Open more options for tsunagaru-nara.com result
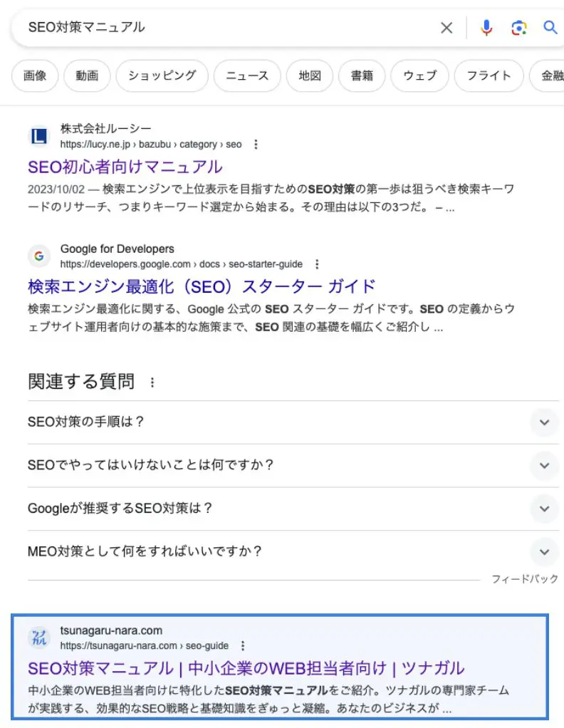Screen dimensions: 564x728 [243, 646]
